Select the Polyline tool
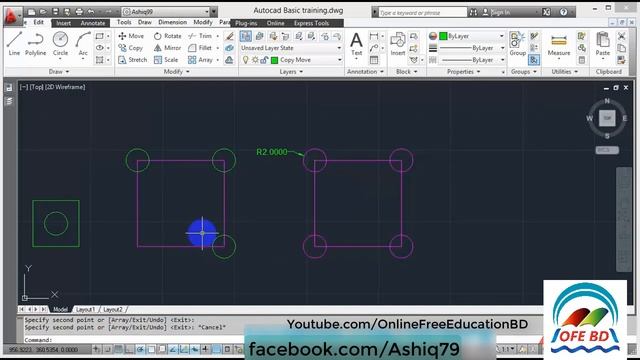 (x=35, y=44)
